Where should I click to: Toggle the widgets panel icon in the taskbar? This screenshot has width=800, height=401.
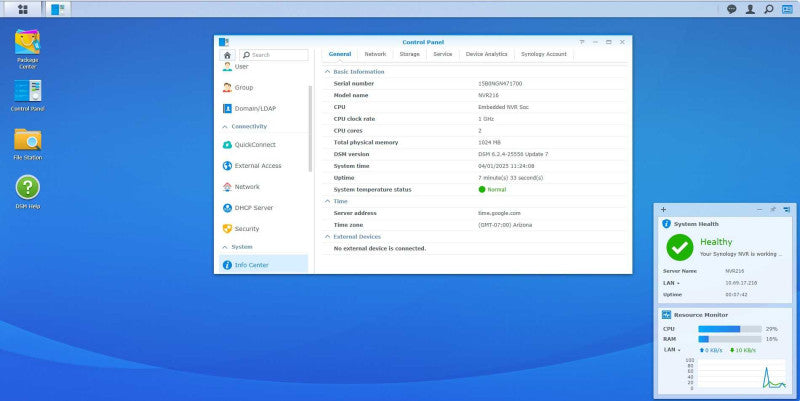[x=787, y=9]
